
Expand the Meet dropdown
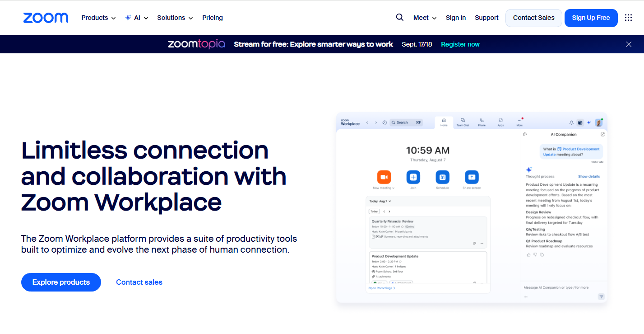pos(425,18)
